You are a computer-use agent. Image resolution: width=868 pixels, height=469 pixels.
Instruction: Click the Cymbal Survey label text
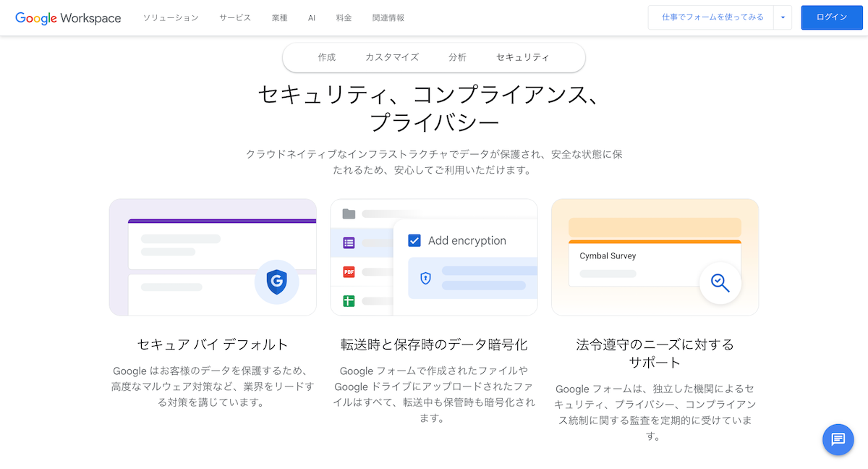coord(608,256)
